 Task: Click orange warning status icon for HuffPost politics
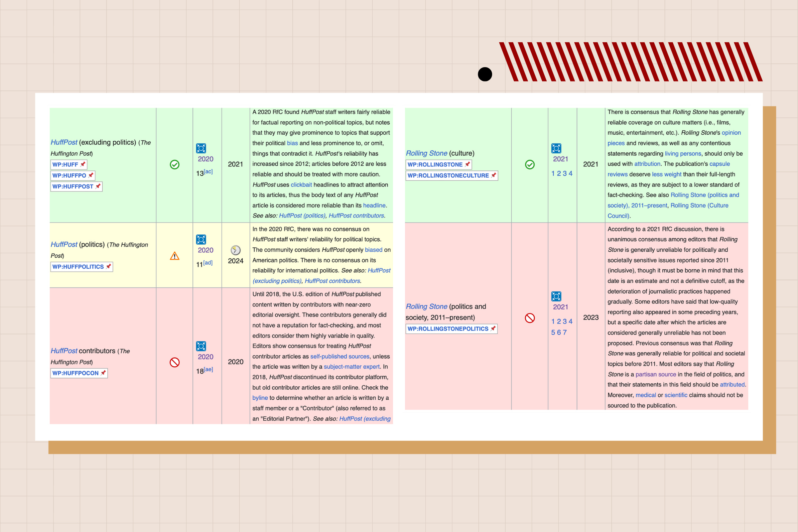[x=174, y=256]
